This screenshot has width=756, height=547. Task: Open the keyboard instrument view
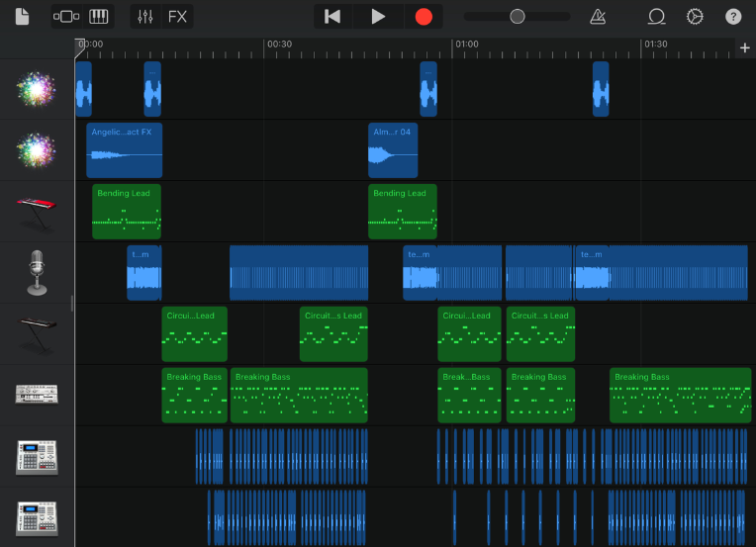click(98, 17)
